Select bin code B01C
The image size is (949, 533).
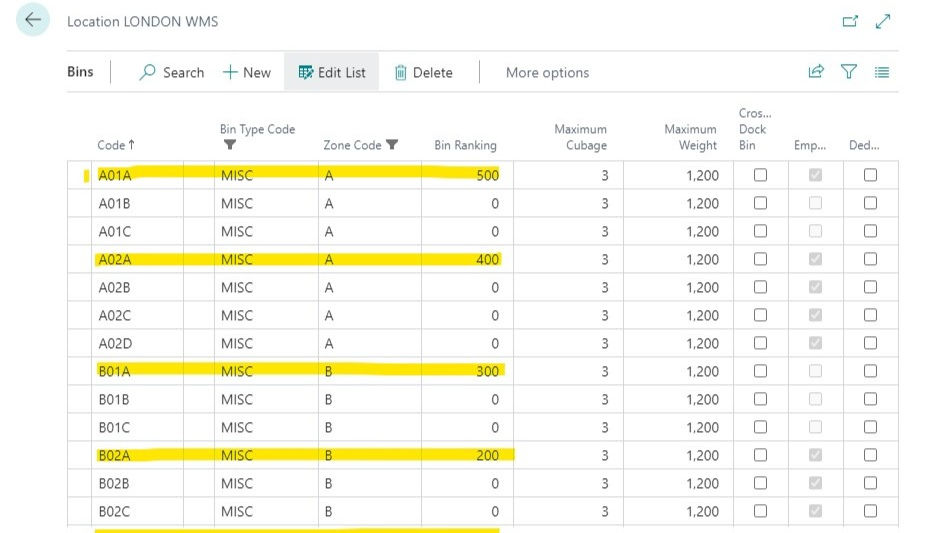click(x=114, y=428)
